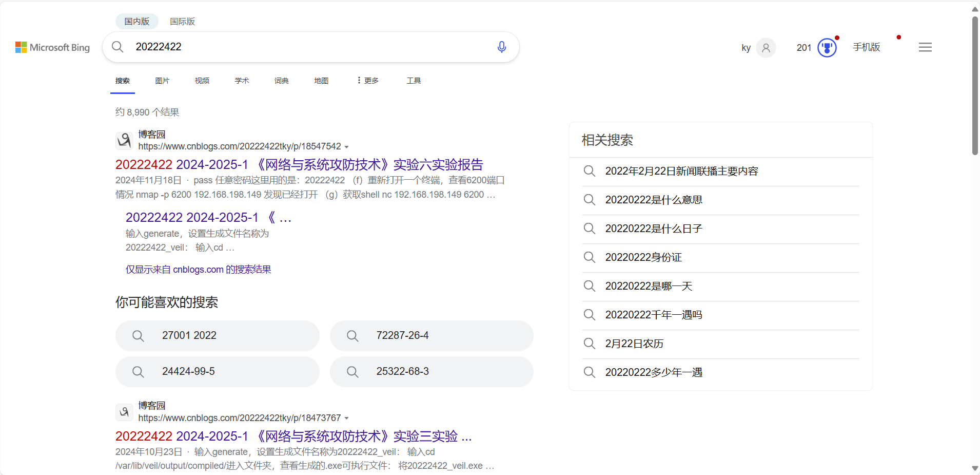Open the hamburger settings menu
980x475 pixels.
coord(925,47)
